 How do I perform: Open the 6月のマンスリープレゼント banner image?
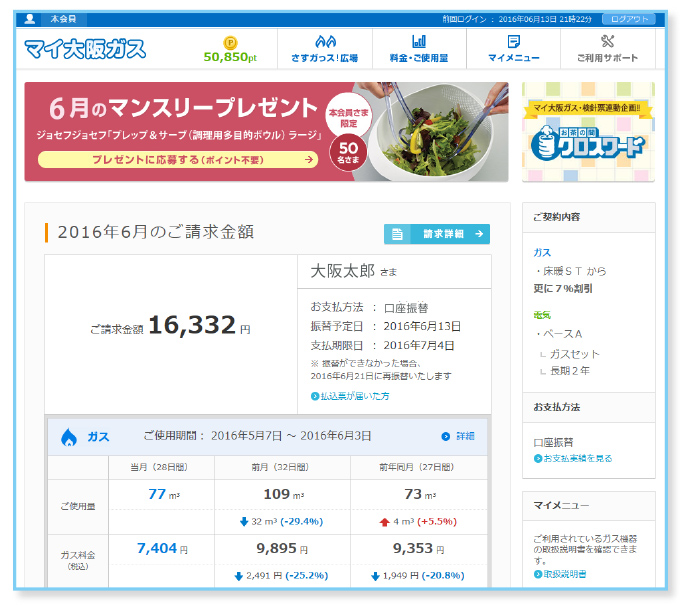[x=266, y=131]
